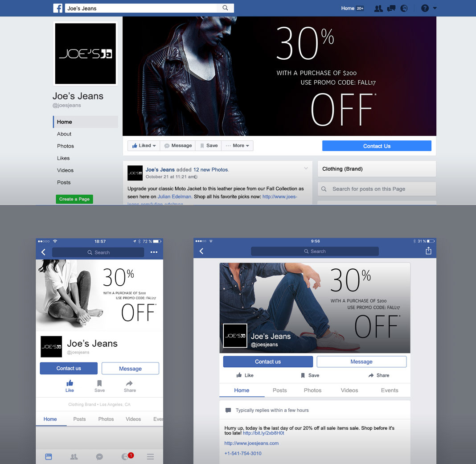Open the Liked dropdown button
The width and height of the screenshot is (476, 464).
[144, 146]
